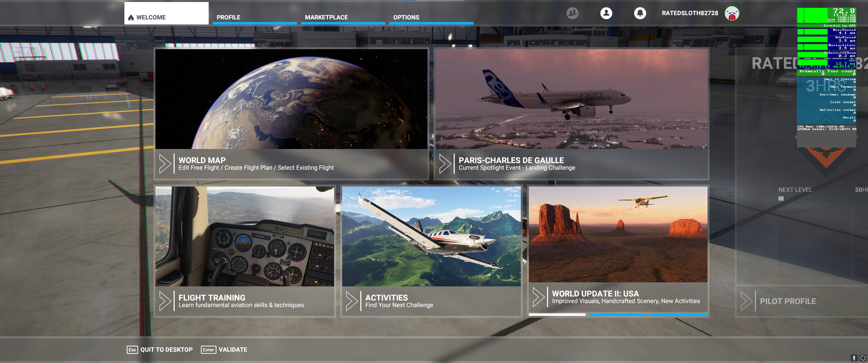Expand the Pilot Profile panel arrow
Screen dimensions: 868x363
click(746, 301)
